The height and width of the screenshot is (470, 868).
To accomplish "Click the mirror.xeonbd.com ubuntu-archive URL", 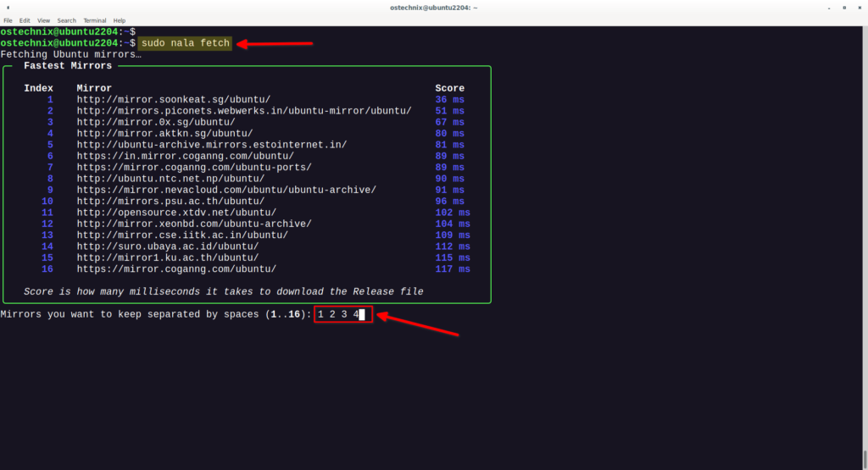I will 194,224.
